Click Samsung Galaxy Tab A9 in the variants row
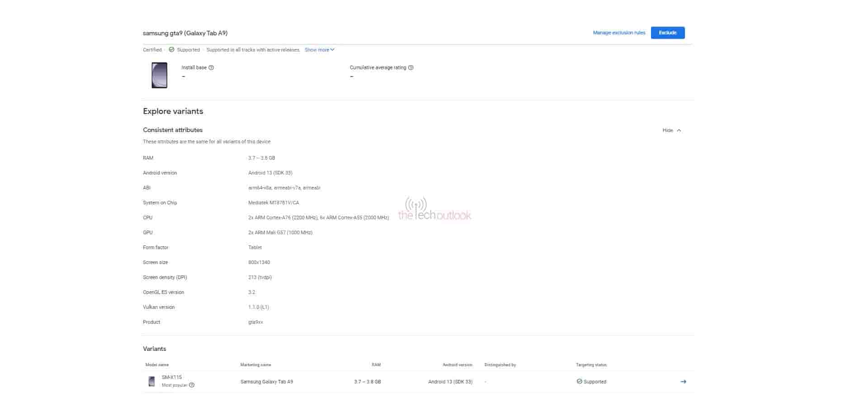The width and height of the screenshot is (868, 416). 267,382
